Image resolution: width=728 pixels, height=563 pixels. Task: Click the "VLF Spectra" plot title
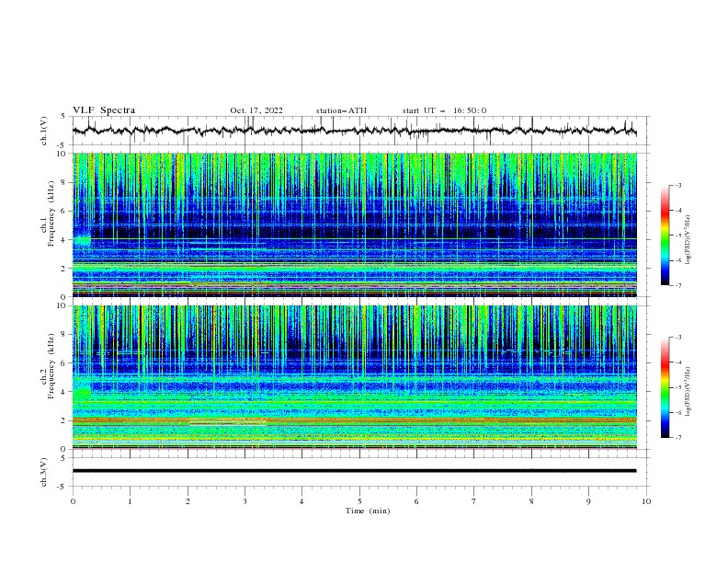pyautogui.click(x=104, y=110)
